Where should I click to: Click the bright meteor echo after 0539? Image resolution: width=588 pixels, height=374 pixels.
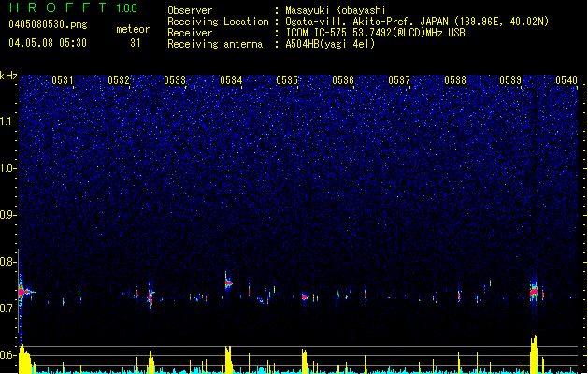(534, 291)
